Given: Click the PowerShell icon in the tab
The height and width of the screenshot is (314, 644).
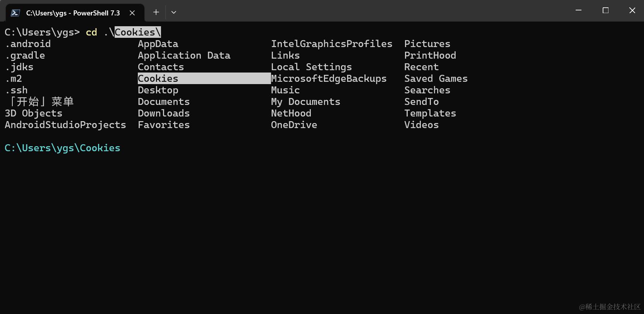Looking at the screenshot, I should 15,13.
